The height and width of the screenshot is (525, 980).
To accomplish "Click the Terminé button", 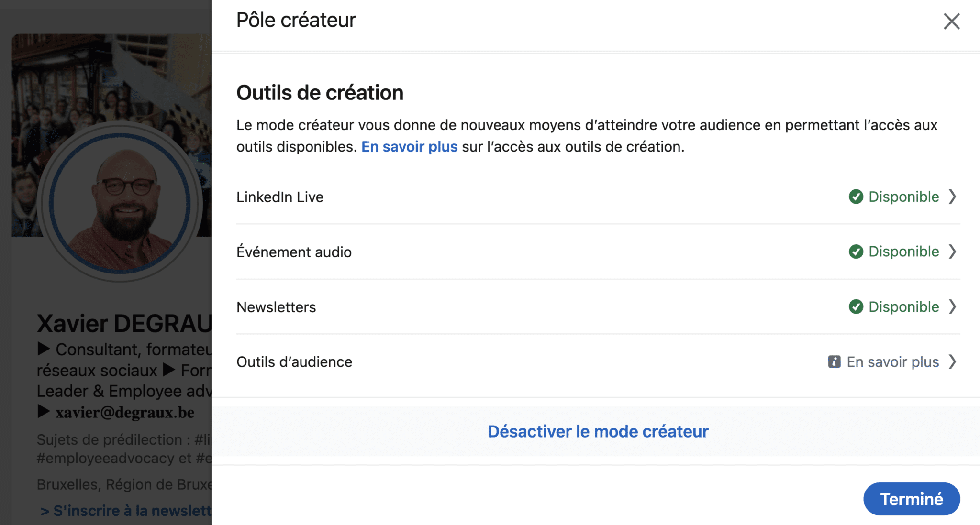I will (912, 499).
